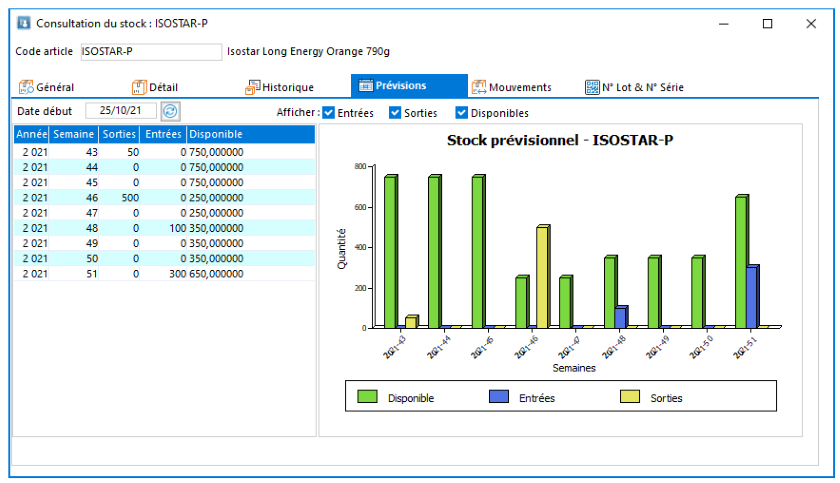Select the week 43 table row
This screenshot has height=483, width=840.
(x=164, y=152)
